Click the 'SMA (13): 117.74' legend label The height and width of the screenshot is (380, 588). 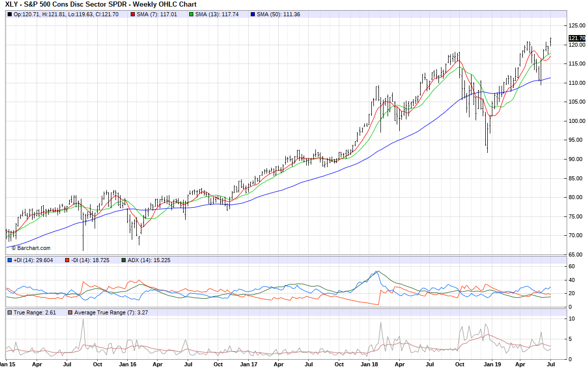point(217,15)
